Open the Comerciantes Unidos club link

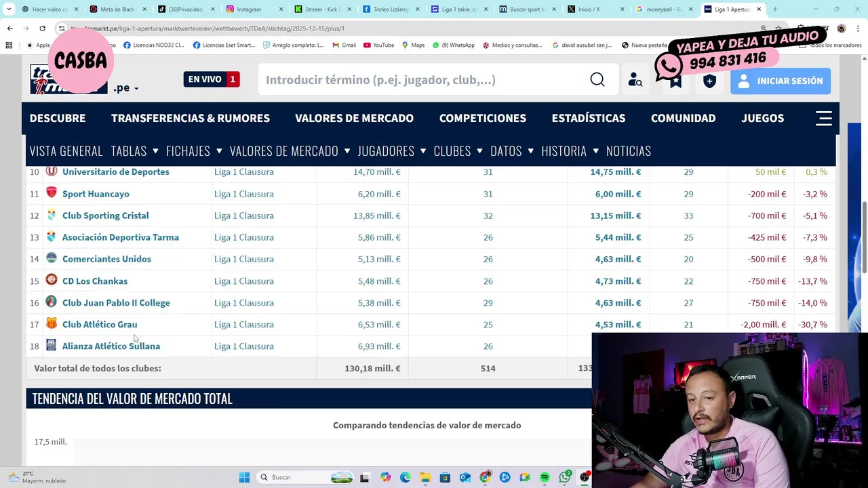pos(106,259)
